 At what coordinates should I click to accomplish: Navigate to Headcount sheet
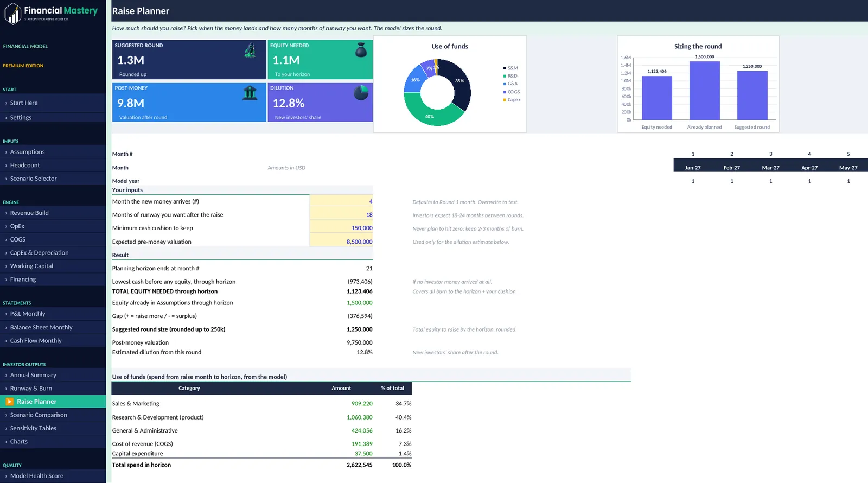pos(53,165)
